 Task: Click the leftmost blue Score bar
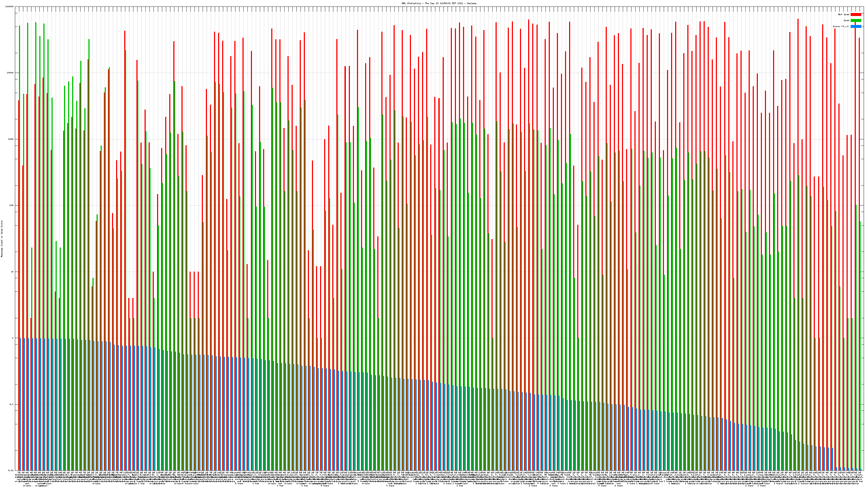[21, 404]
